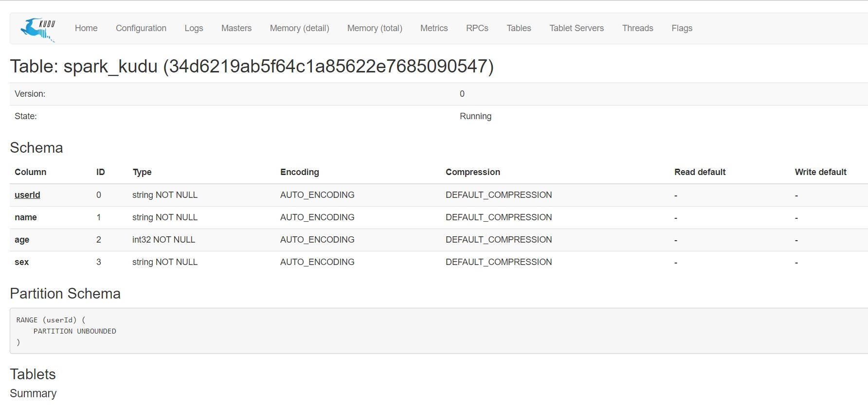
Task: Click the Version: label
Action: 30,94
